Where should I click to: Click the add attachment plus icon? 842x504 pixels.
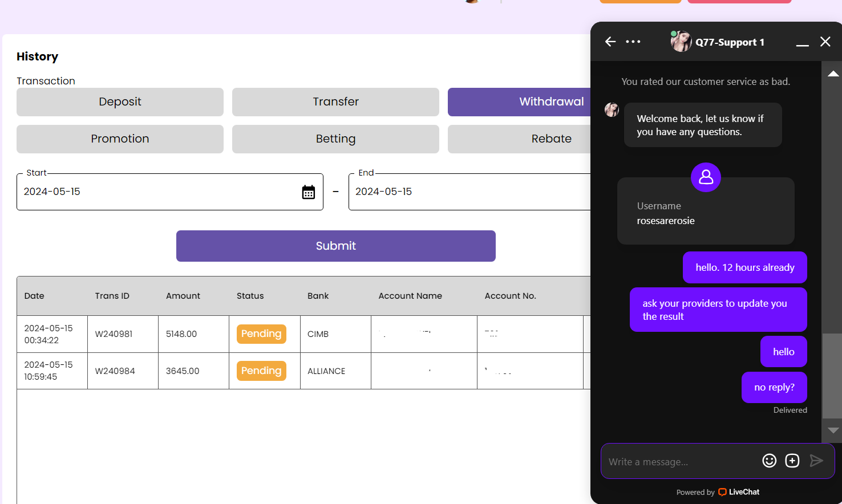[x=792, y=461]
